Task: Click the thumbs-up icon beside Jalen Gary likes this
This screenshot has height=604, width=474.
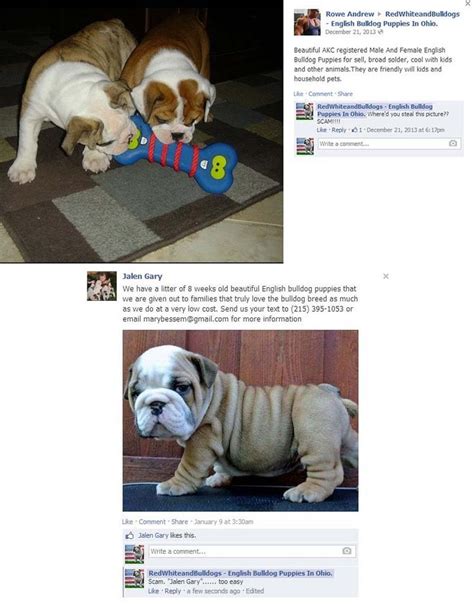Action: (x=130, y=535)
